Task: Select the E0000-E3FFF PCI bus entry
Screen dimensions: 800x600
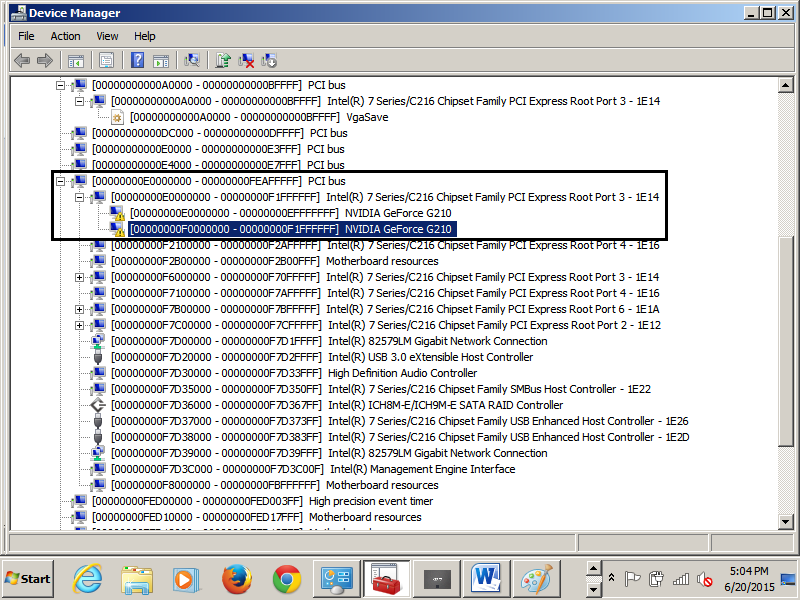Action: (218, 149)
